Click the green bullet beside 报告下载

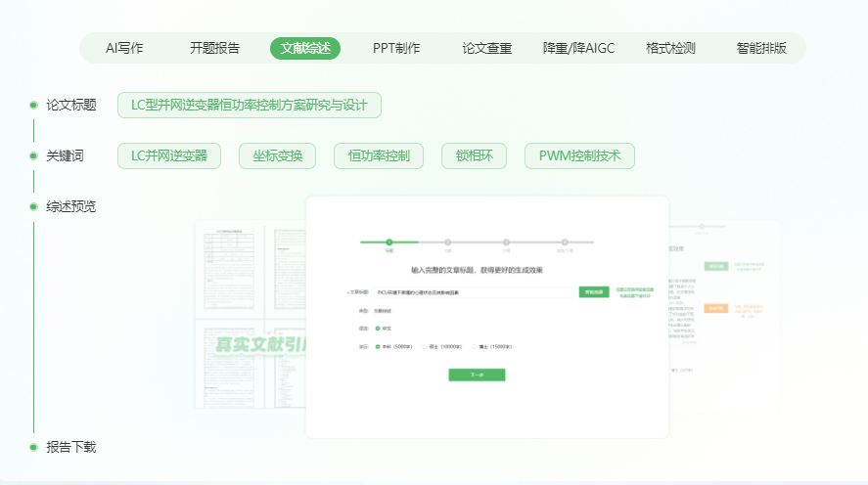(x=33, y=447)
